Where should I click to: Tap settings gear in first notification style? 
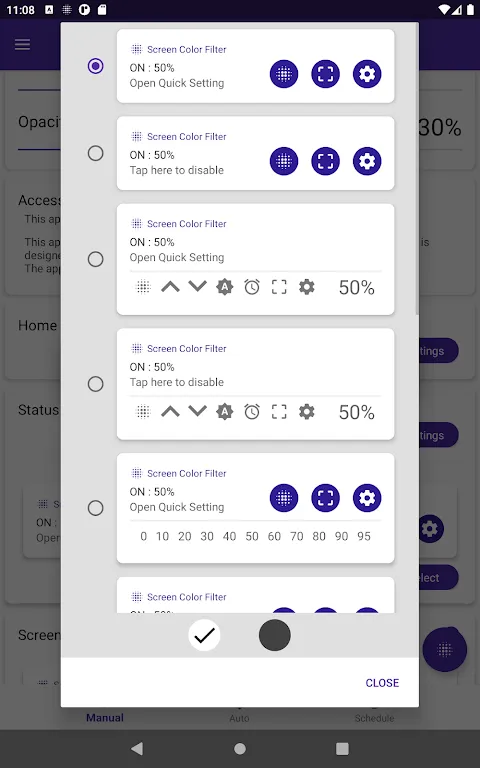tap(367, 74)
